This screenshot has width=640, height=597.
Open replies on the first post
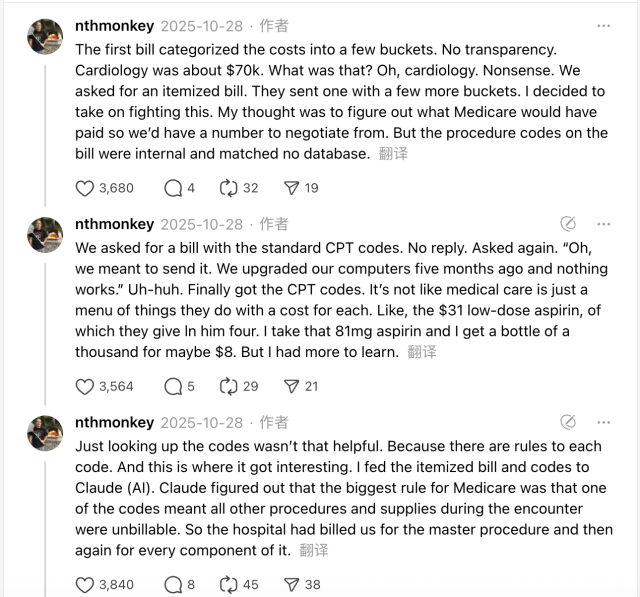173,188
